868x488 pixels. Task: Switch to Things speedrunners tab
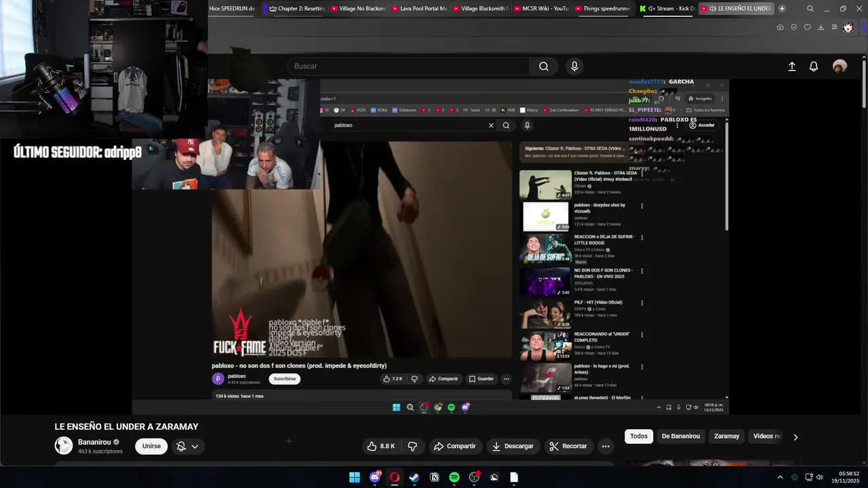(x=601, y=9)
